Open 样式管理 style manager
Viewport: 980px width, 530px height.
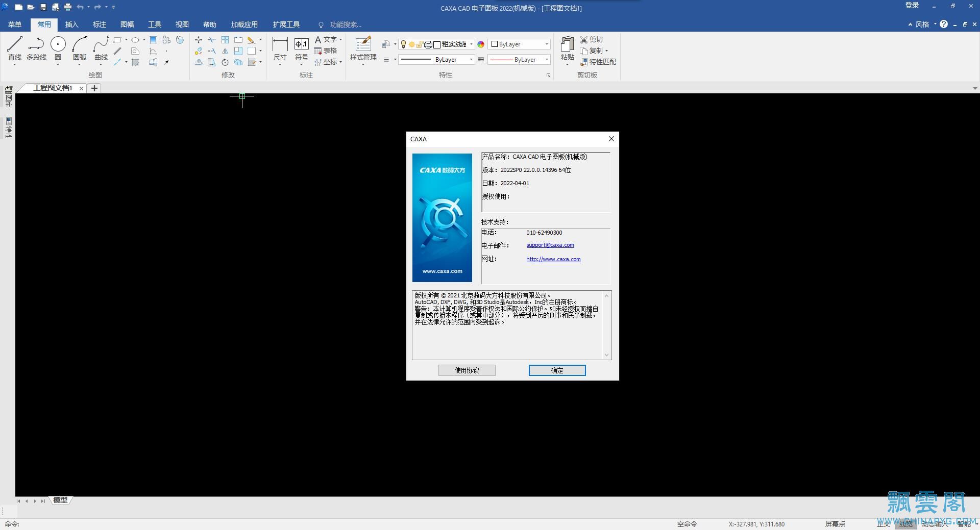[363, 49]
